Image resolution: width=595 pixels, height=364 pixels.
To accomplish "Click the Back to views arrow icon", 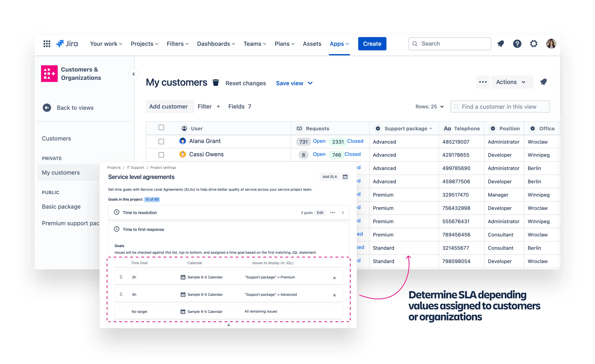I will pos(47,108).
